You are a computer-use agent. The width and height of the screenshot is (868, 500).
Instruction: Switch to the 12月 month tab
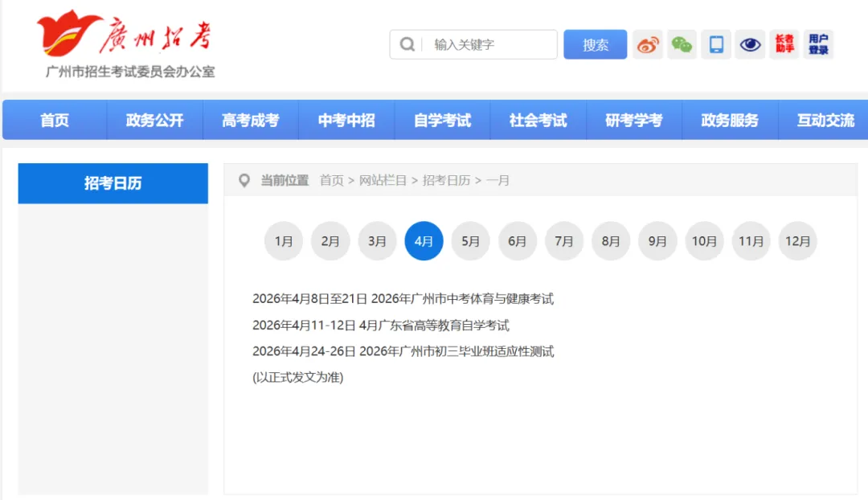click(797, 240)
